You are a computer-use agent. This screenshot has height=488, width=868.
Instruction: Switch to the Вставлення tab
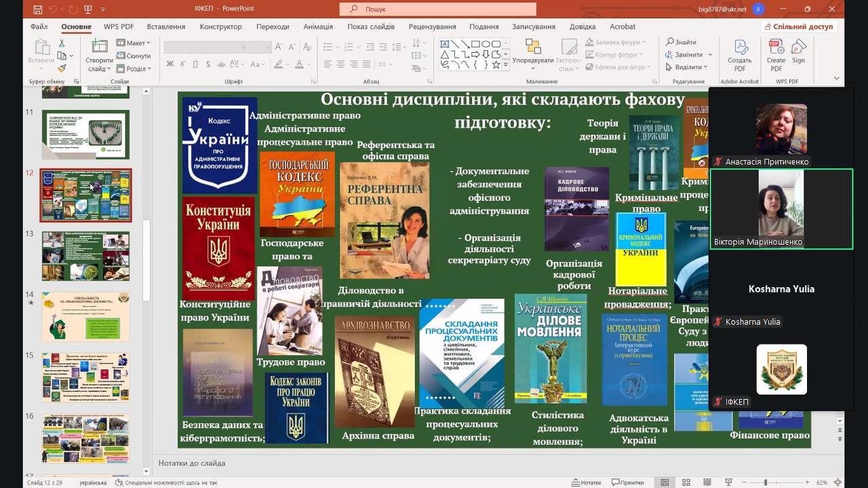[165, 26]
